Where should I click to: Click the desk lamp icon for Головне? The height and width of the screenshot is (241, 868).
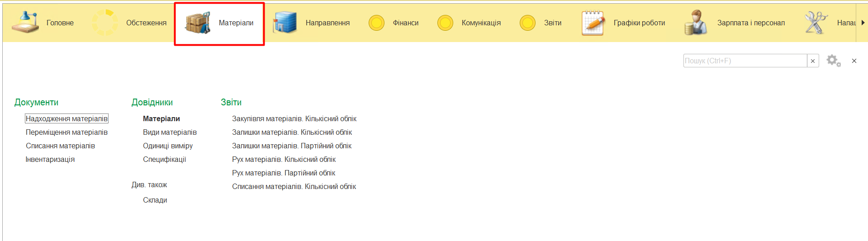[x=25, y=23]
